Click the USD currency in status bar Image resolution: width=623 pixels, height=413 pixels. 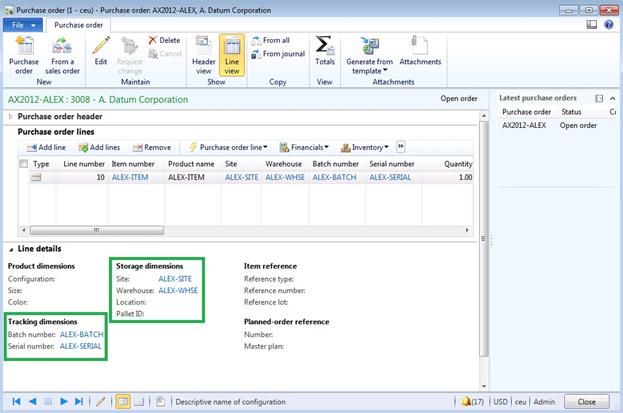(x=500, y=402)
